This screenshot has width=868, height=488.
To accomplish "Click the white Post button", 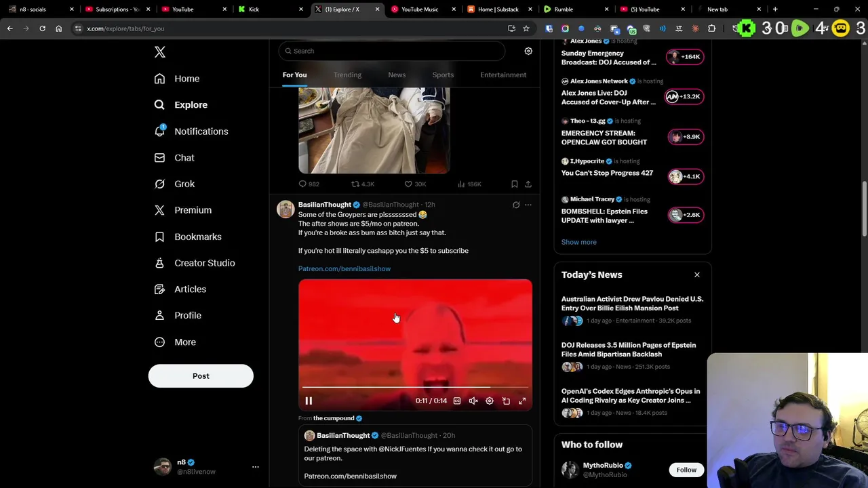I will click(201, 376).
